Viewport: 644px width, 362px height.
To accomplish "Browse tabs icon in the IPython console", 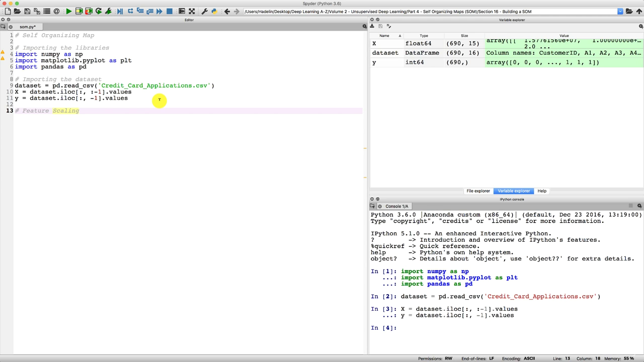I will click(372, 206).
